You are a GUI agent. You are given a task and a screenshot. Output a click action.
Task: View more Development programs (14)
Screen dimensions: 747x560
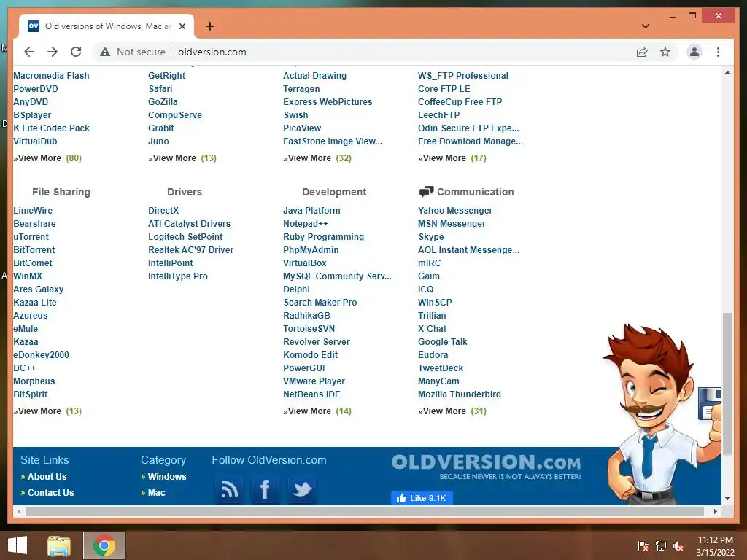(x=317, y=411)
